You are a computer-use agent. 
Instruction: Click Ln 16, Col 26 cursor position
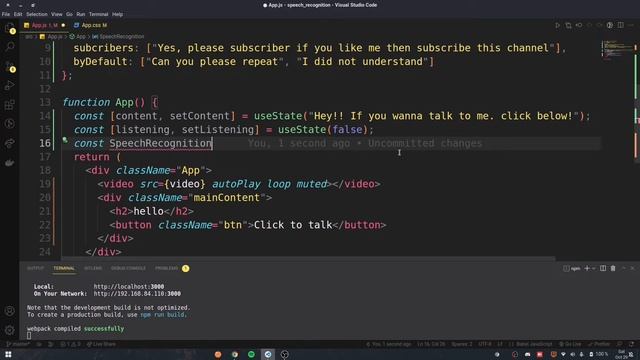click(x=431, y=344)
